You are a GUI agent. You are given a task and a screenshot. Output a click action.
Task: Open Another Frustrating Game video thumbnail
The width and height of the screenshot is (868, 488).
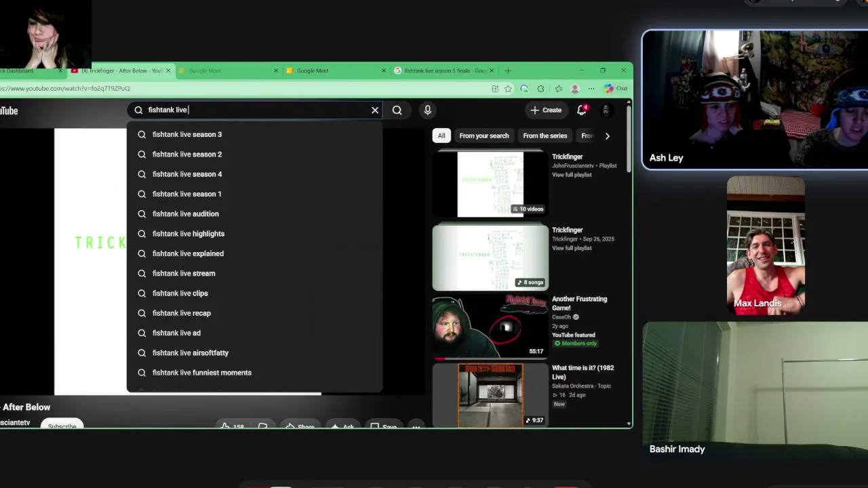490,327
